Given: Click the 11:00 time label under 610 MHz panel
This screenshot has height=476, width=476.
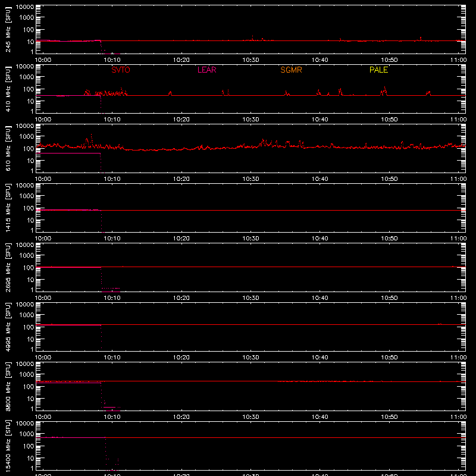Looking at the screenshot, I should (x=458, y=179).
